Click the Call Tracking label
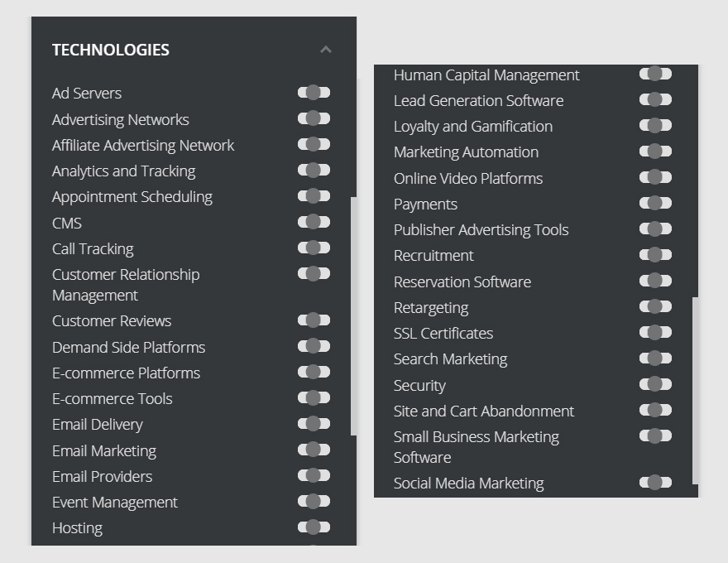The image size is (728, 563). pyautogui.click(x=93, y=249)
